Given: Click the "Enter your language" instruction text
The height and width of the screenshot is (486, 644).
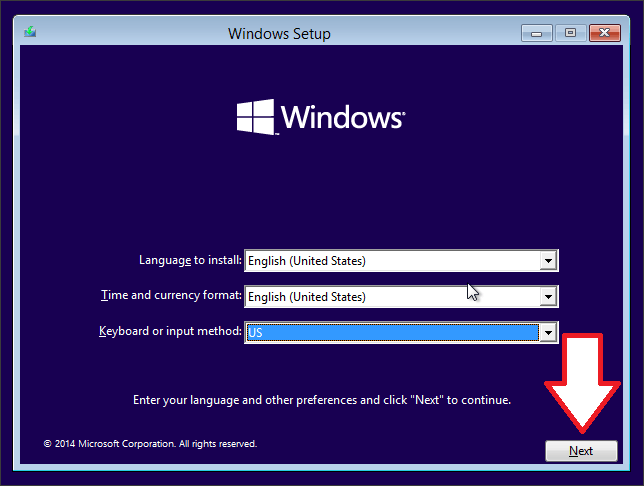Looking at the screenshot, I should 321,400.
